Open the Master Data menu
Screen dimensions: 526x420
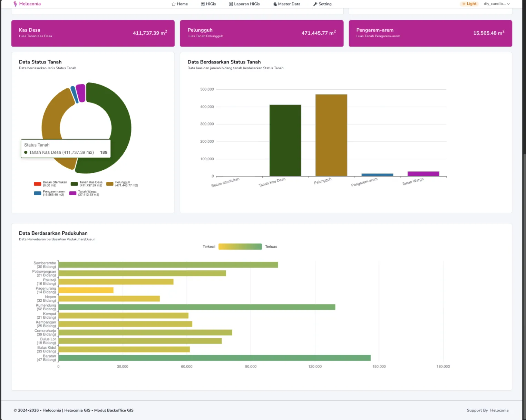[x=287, y=4]
